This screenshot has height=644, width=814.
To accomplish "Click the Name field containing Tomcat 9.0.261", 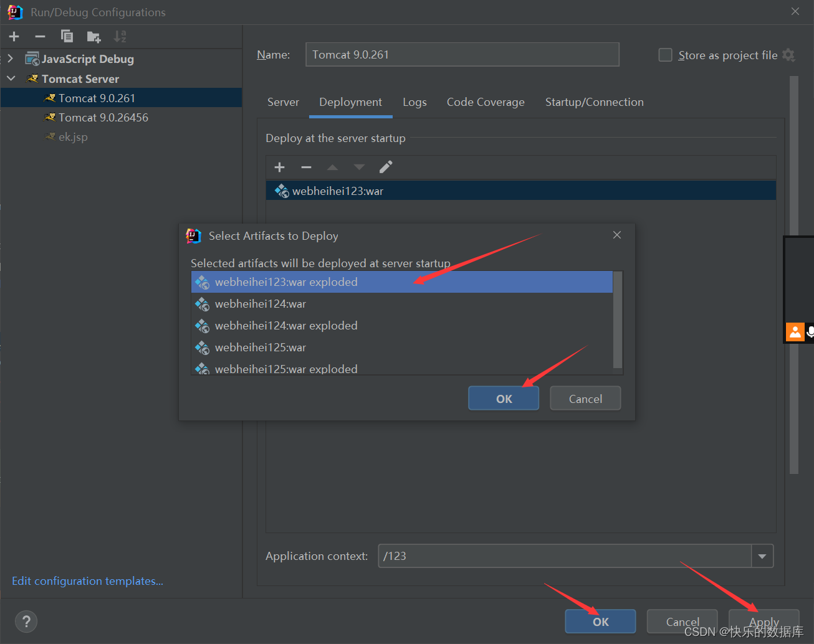I will point(462,55).
